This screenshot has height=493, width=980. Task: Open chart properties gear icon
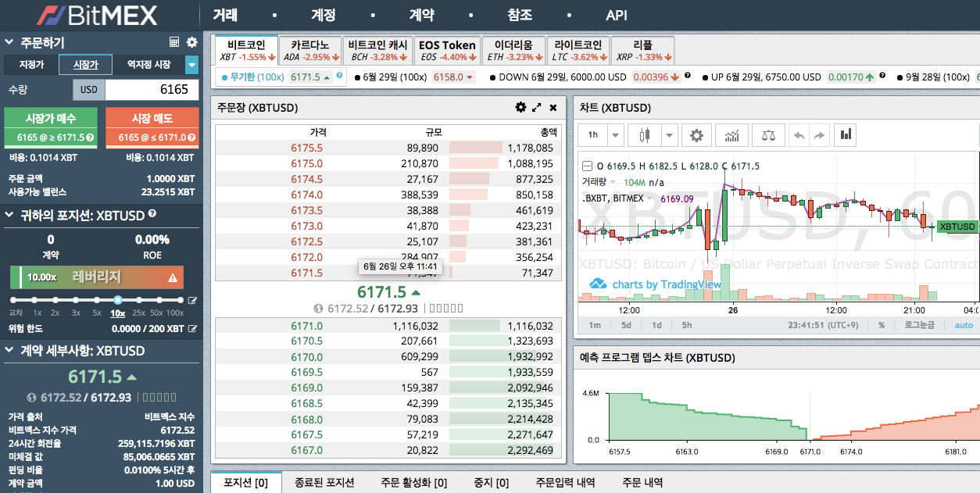696,135
